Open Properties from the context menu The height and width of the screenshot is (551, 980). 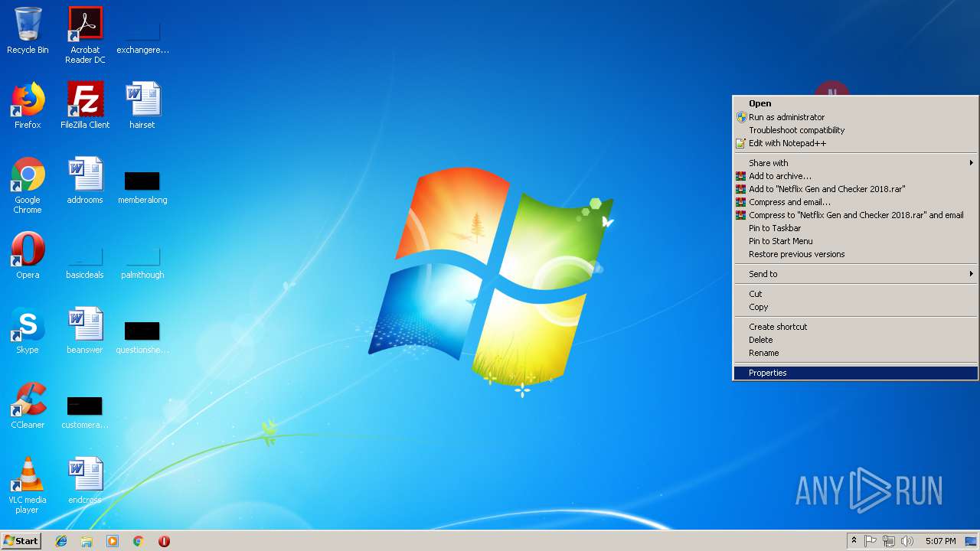point(855,373)
